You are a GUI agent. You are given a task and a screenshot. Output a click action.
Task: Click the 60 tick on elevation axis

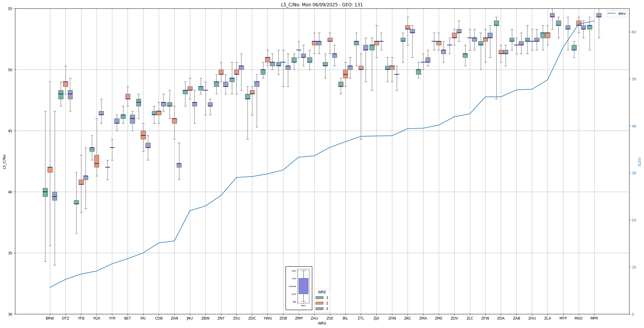[633, 32]
